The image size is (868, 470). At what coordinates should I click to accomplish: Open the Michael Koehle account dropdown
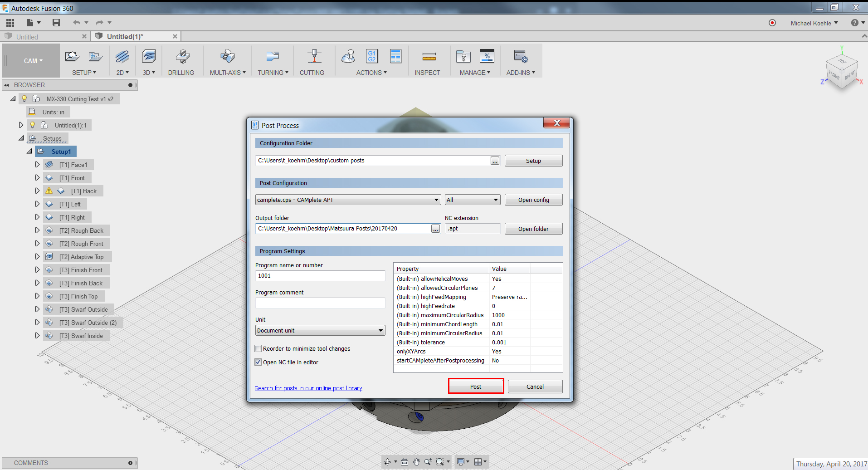(x=814, y=23)
